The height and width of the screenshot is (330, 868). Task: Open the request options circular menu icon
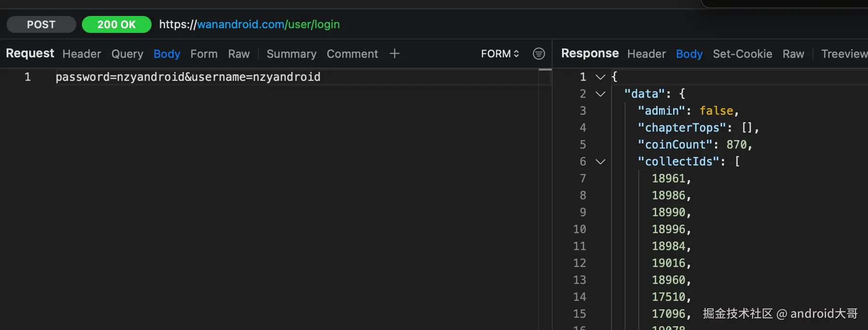pyautogui.click(x=539, y=54)
